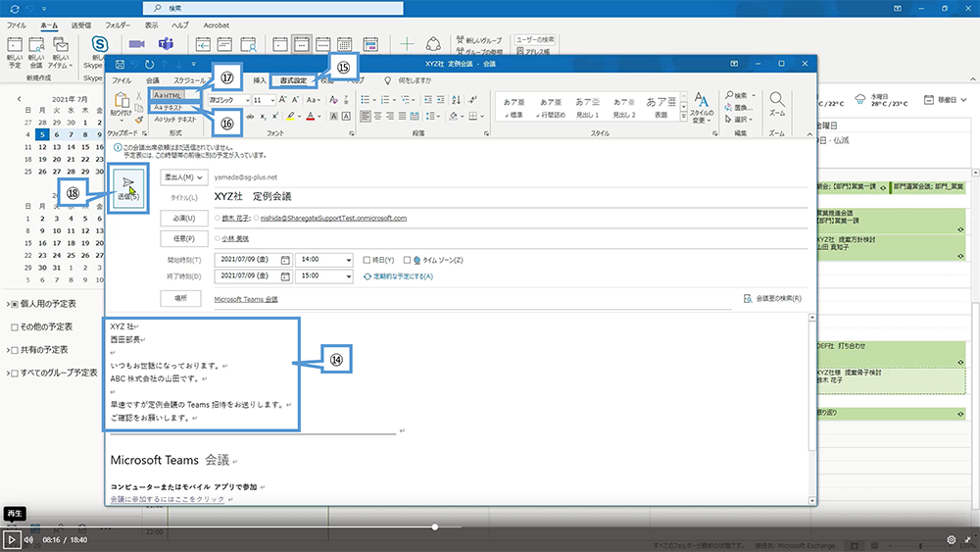The image size is (980, 552).
Task: Click the 会議室の検索(R) room finder
Action: coord(772,299)
